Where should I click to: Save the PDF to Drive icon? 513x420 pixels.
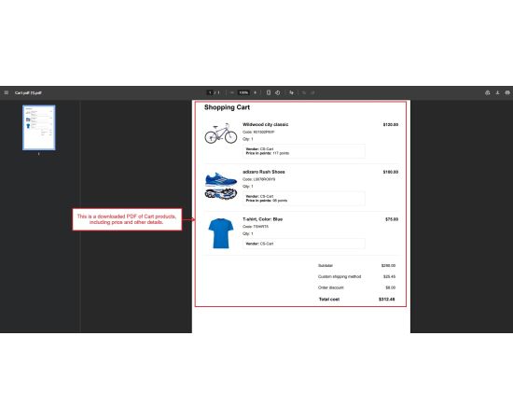[x=488, y=92]
